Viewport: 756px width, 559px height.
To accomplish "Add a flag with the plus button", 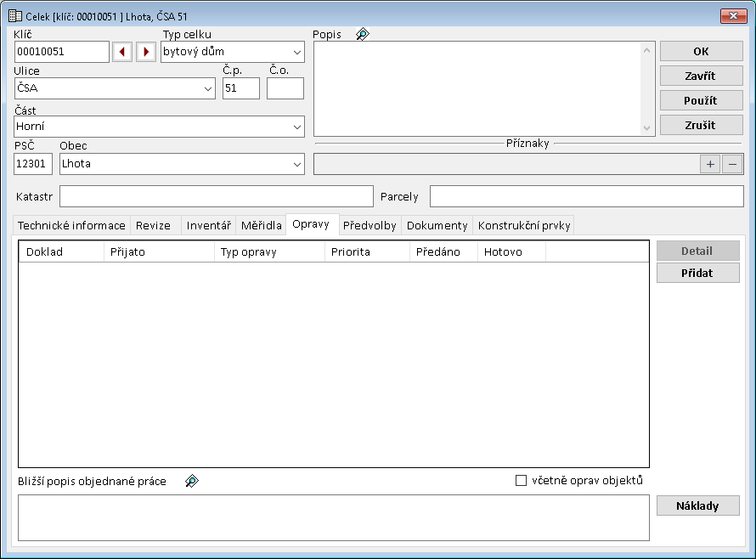I will point(710,164).
